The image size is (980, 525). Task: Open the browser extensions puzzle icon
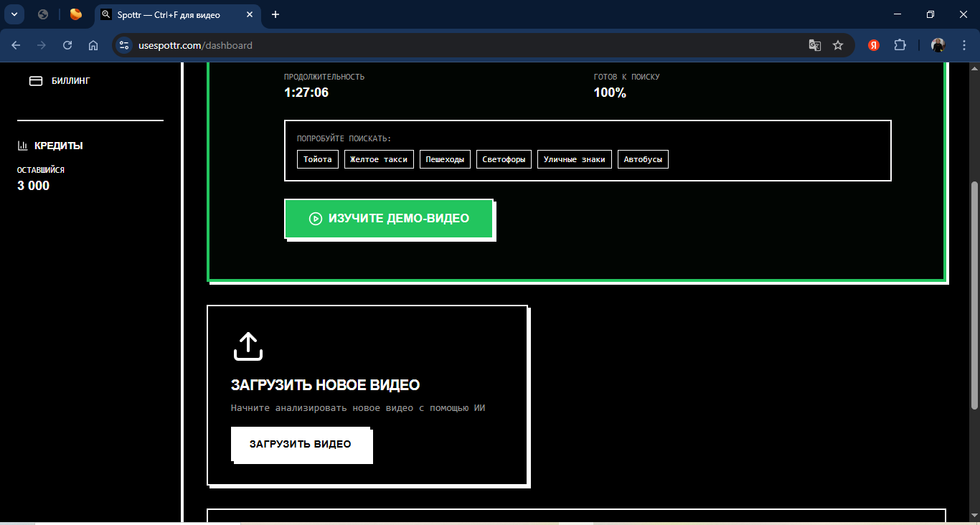coord(900,45)
